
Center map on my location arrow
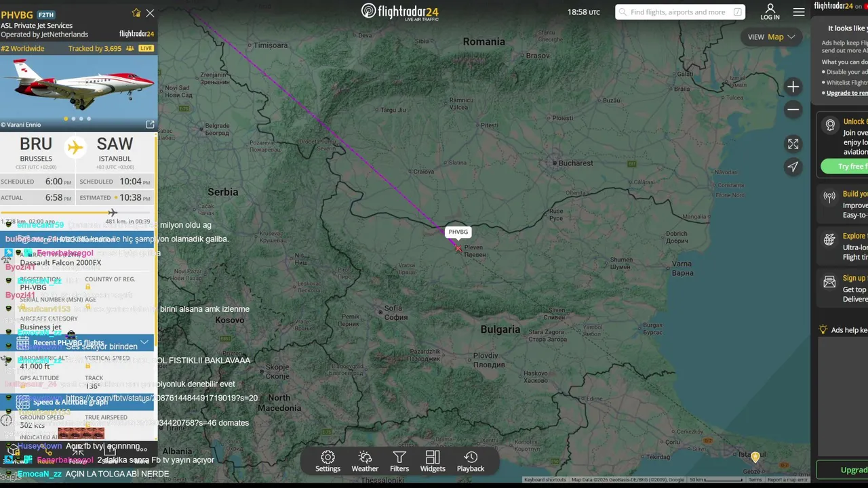(793, 167)
